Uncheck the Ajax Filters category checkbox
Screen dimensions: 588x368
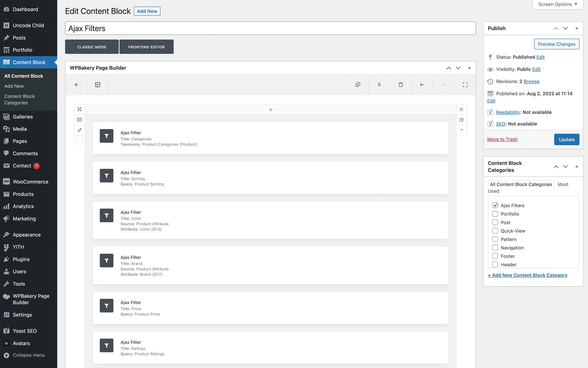coord(495,205)
